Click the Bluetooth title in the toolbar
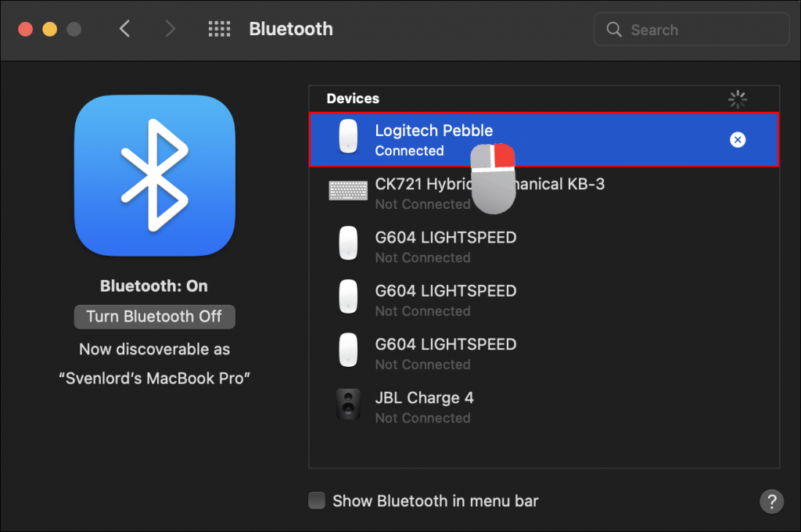Image resolution: width=801 pixels, height=532 pixels. pos(290,29)
